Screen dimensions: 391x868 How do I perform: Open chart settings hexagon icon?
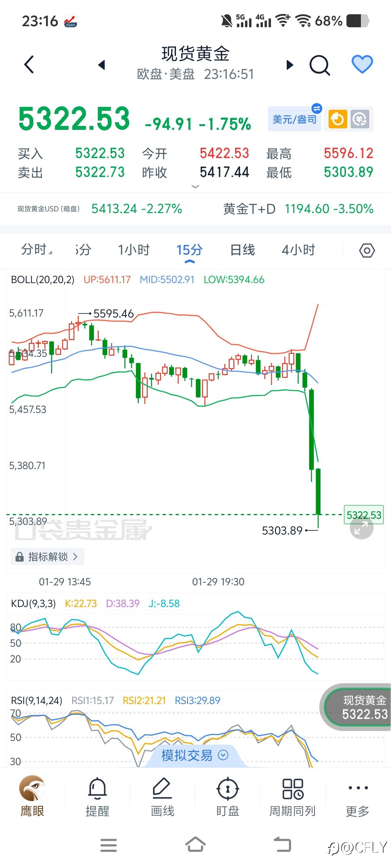[367, 251]
